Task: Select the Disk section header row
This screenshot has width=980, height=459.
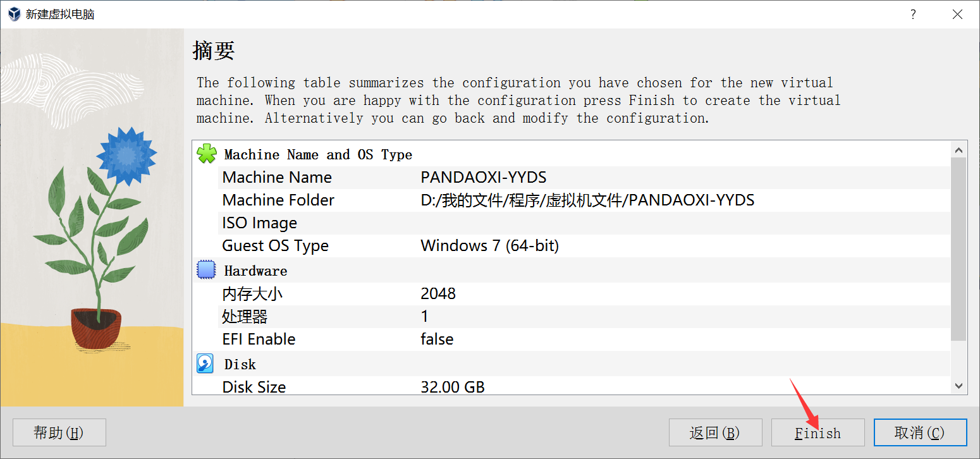Action: [572, 364]
